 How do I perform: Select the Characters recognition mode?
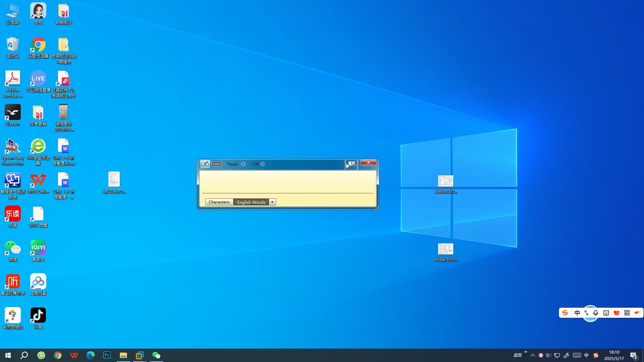click(219, 202)
